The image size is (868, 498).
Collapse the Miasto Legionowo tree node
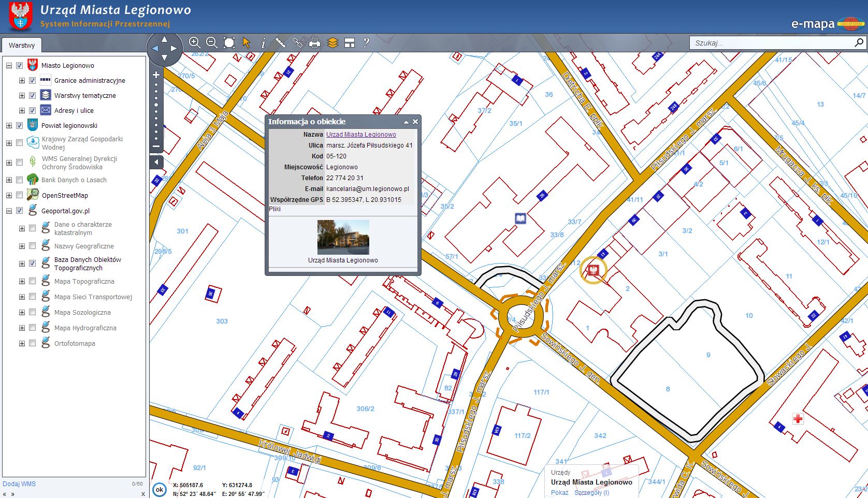click(9, 66)
